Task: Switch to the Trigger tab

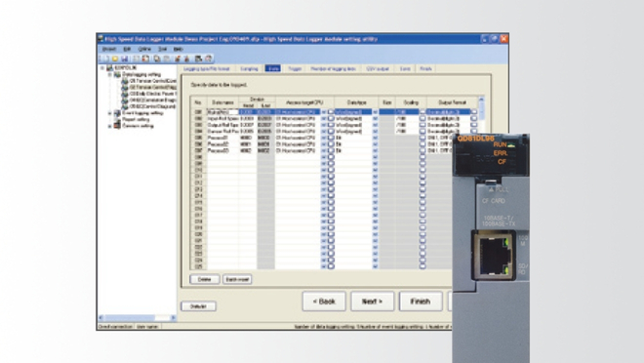Action: (295, 68)
